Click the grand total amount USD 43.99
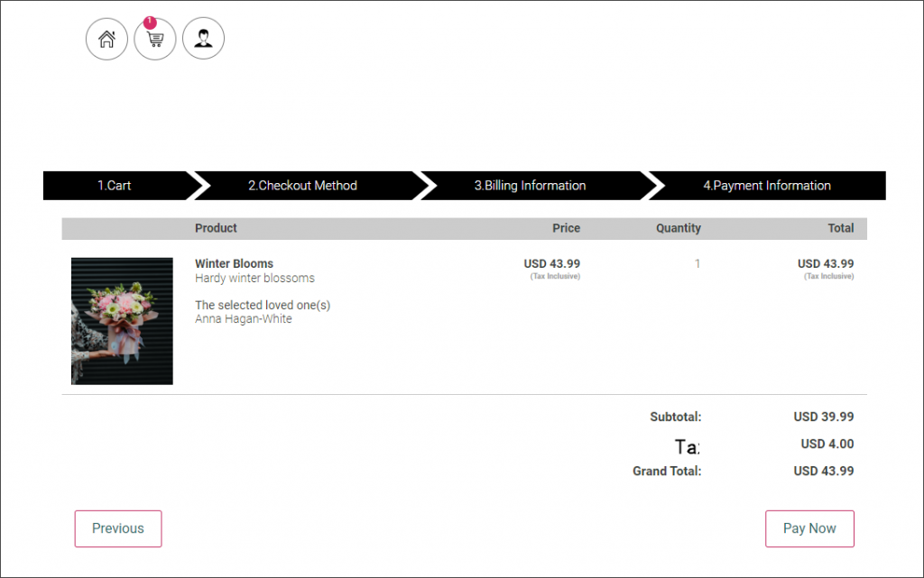This screenshot has height=578, width=924. coord(823,471)
